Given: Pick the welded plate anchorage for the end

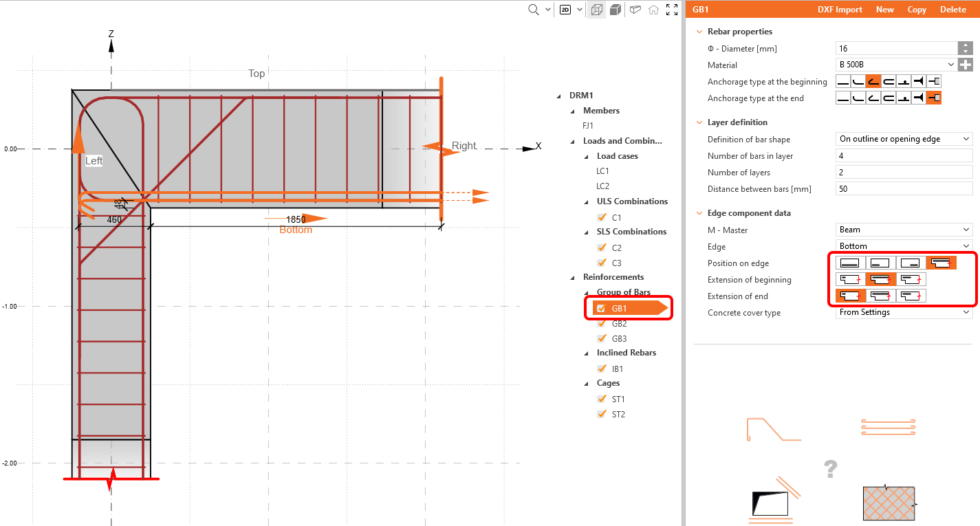Looking at the screenshot, I should 933,97.
